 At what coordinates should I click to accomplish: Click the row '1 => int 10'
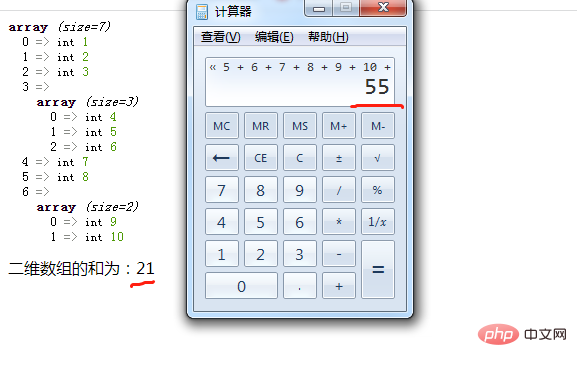[87, 237]
